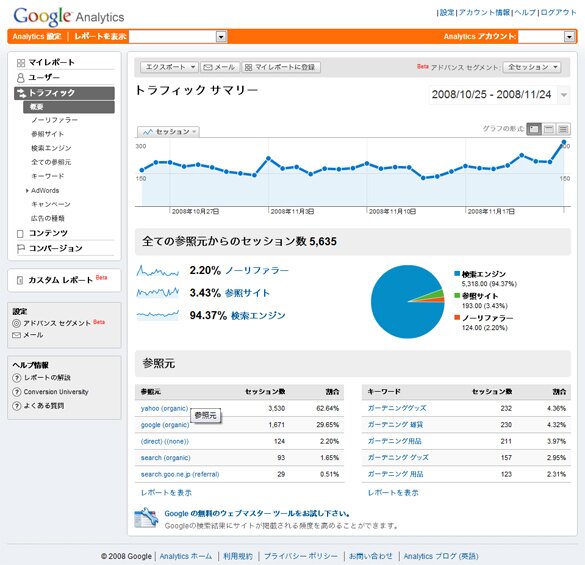The width and height of the screenshot is (585, 565).
Task: Click the green 参照サイト legend swatch
Action: pos(457,296)
